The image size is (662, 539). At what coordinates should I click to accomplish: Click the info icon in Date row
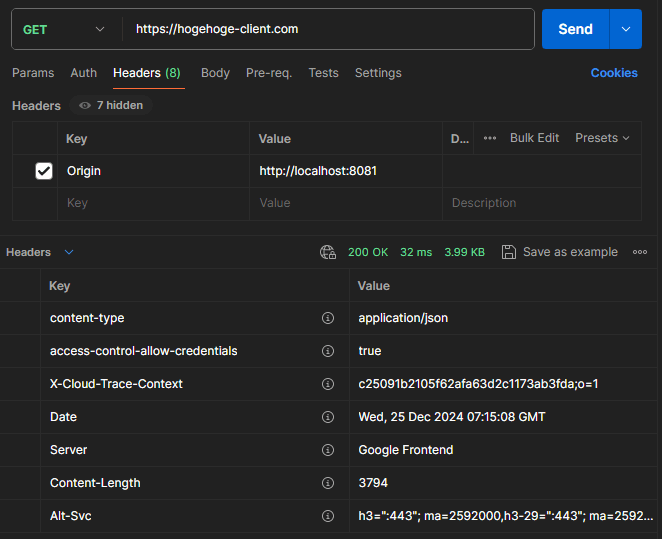[328, 417]
